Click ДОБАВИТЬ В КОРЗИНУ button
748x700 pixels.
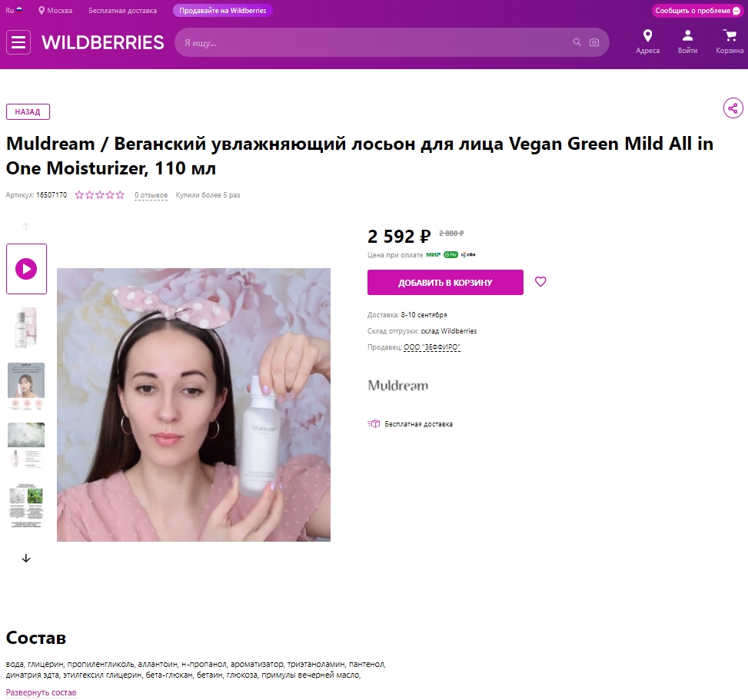pos(445,282)
